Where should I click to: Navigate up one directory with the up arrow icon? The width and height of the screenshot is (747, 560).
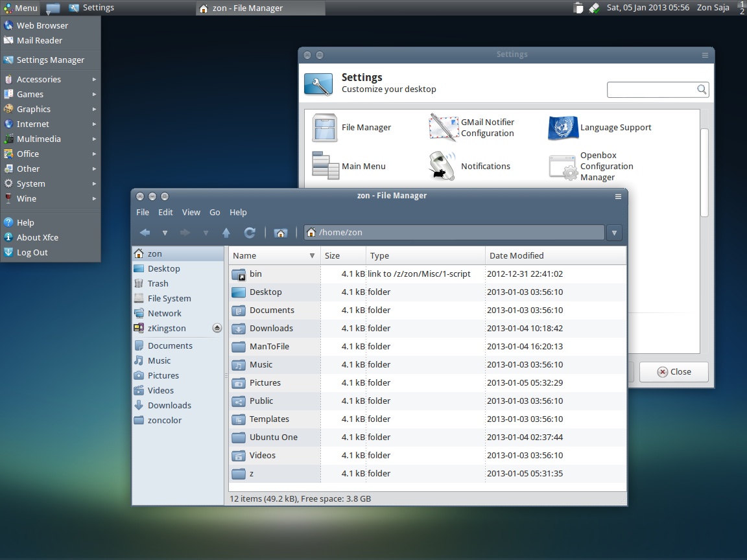tap(226, 232)
